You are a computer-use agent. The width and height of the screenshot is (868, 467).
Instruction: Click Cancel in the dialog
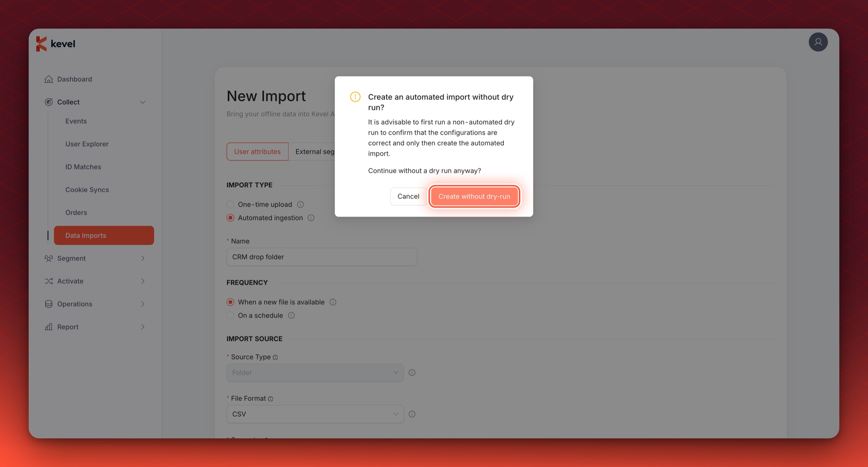coord(408,196)
